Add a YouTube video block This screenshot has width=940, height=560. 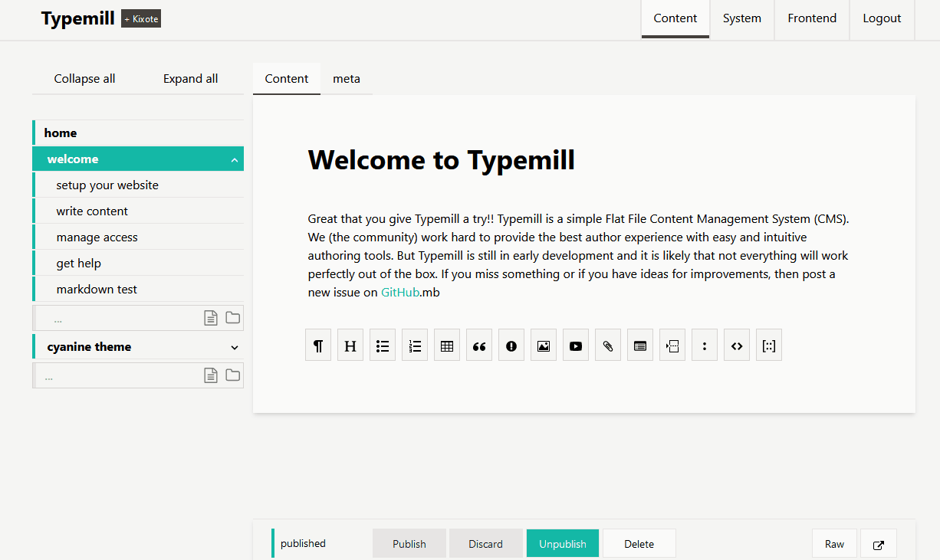point(576,345)
